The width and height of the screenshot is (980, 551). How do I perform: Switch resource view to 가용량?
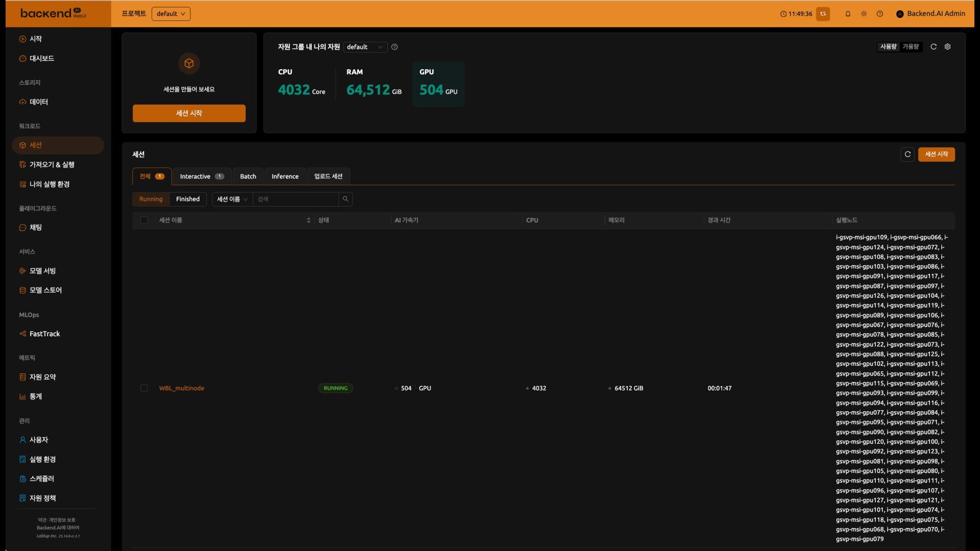911,46
